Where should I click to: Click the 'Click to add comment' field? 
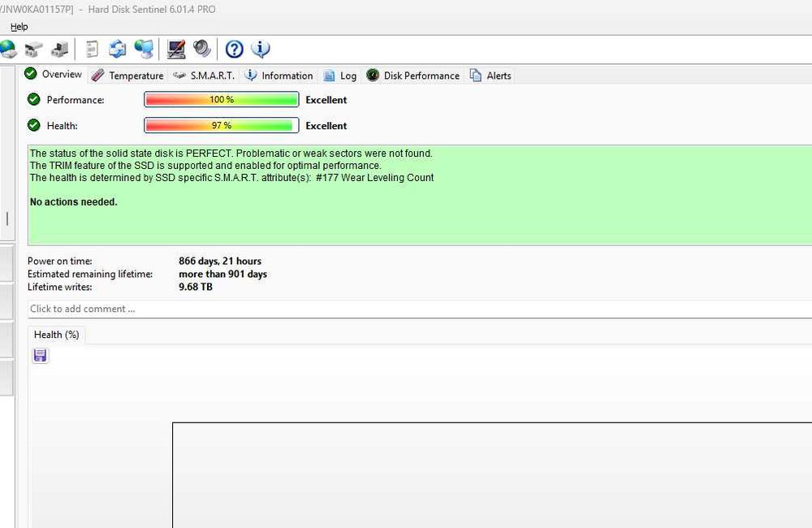pos(420,309)
